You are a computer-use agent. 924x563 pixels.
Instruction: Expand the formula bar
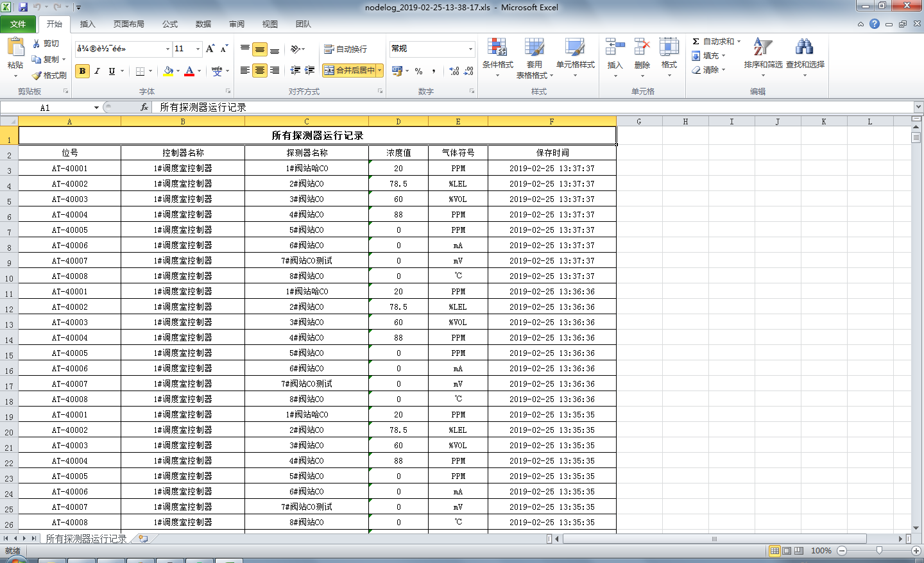pyautogui.click(x=918, y=107)
